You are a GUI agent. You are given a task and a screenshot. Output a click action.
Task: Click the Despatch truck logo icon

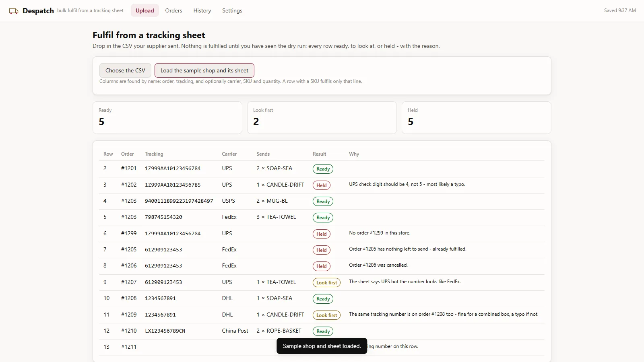pos(14,11)
